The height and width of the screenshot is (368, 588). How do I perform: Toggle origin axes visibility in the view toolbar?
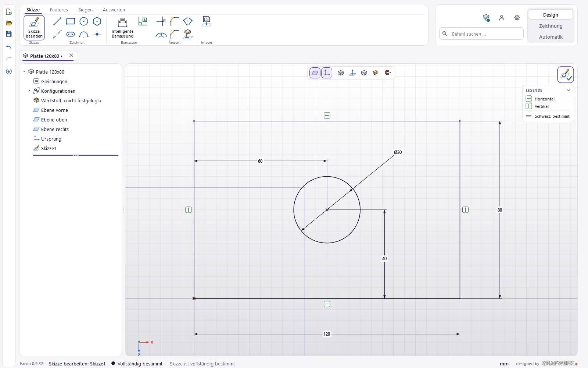[x=327, y=73]
